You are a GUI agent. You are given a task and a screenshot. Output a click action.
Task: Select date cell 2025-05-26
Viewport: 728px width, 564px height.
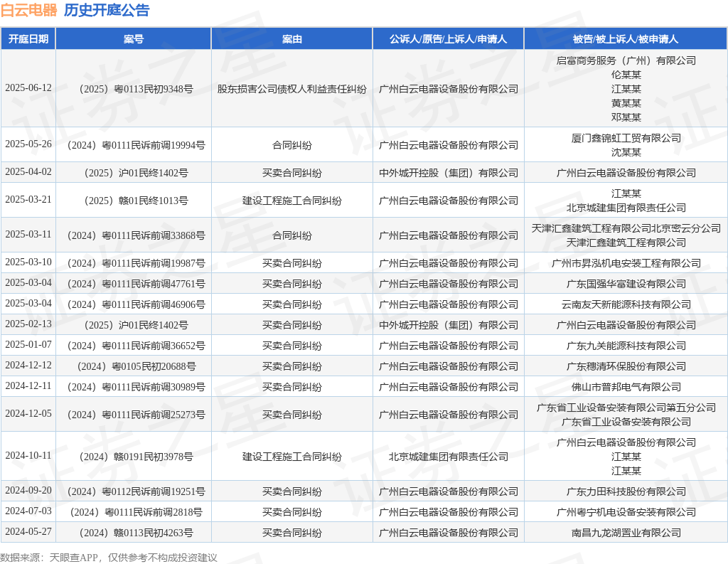28,144
